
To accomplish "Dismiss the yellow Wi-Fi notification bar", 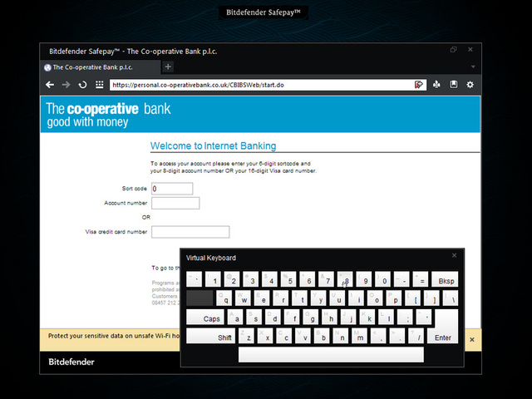I will pyautogui.click(x=472, y=339).
